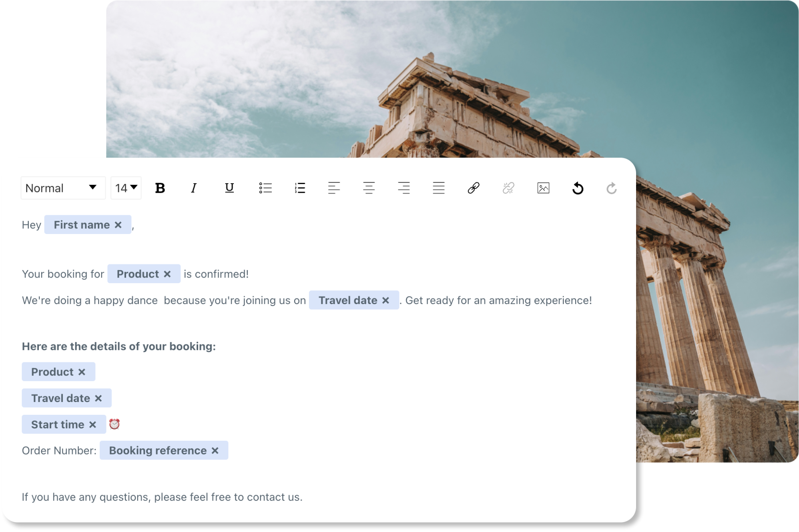The width and height of the screenshot is (799, 532).
Task: Insert a hyperlink
Action: click(473, 188)
